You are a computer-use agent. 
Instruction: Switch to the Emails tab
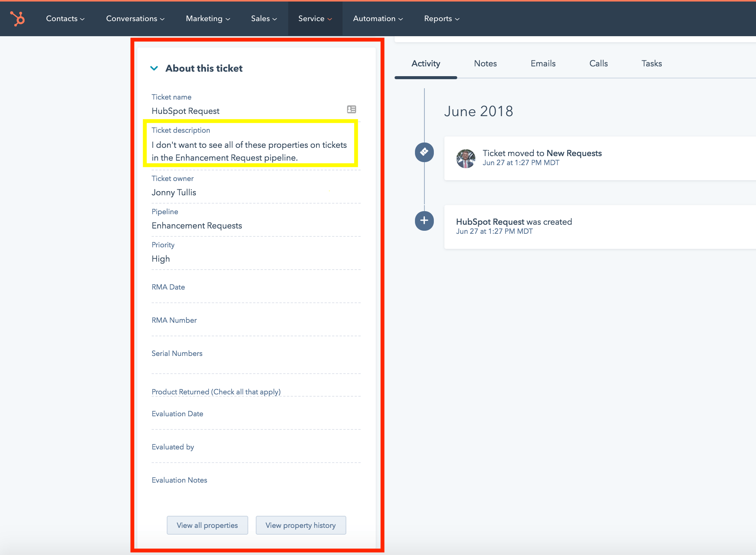pos(543,63)
